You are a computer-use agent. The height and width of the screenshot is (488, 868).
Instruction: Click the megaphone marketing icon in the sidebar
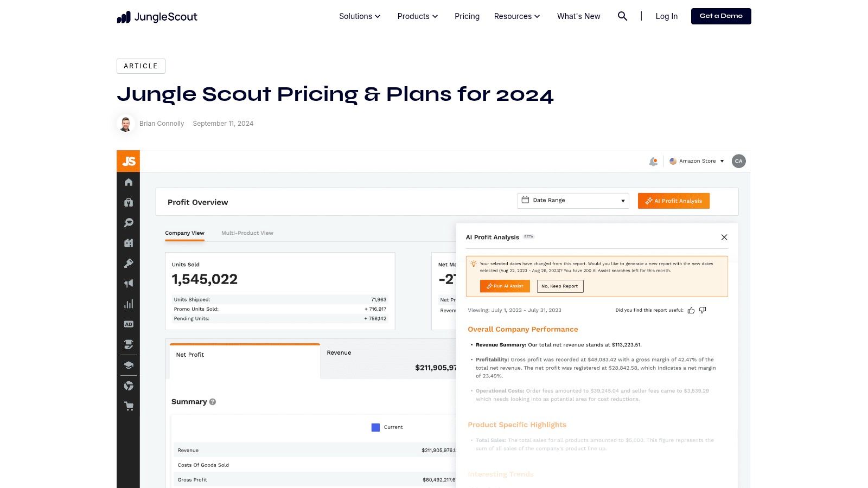129,284
